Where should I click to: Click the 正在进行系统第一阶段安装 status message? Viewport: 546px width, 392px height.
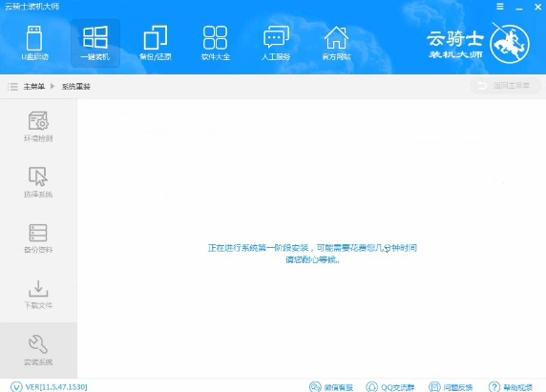[312, 248]
